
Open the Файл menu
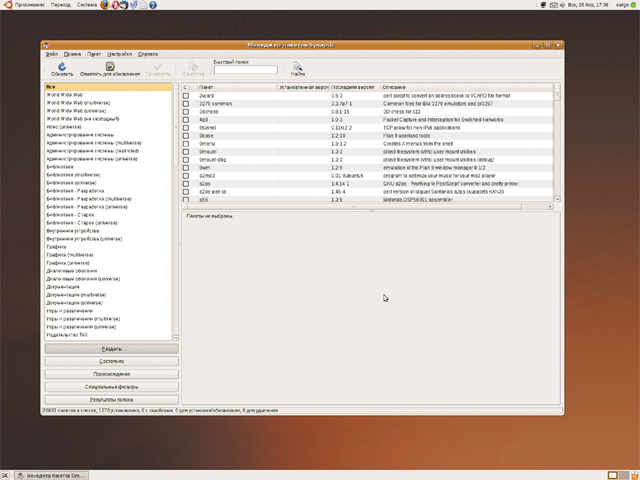pos(51,54)
